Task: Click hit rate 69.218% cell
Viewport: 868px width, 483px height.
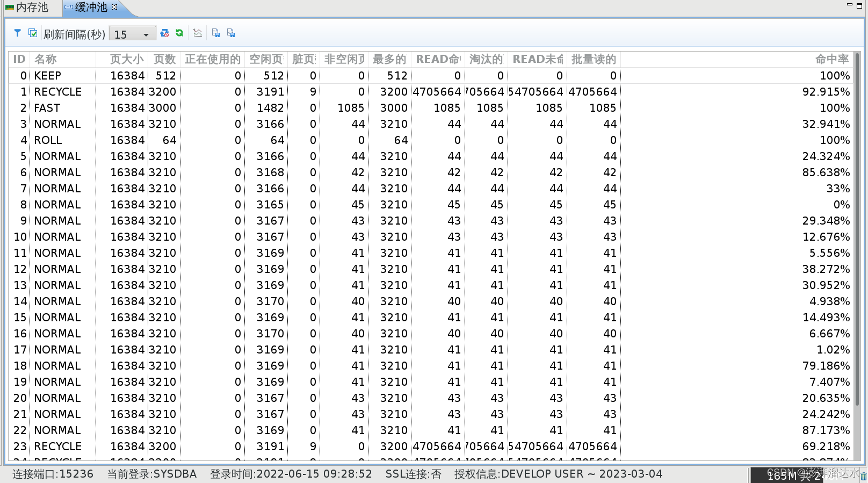Action: click(x=826, y=446)
